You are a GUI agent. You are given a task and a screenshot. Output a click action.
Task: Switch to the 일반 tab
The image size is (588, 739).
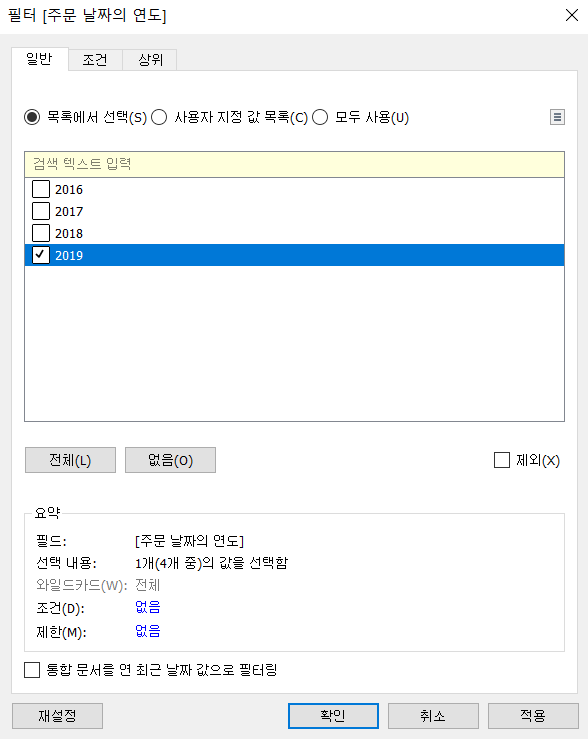coord(40,59)
